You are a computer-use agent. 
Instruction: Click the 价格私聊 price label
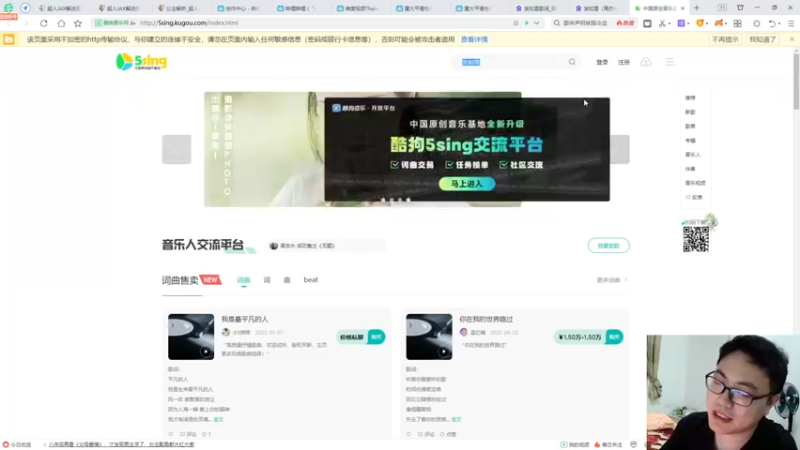pos(352,337)
